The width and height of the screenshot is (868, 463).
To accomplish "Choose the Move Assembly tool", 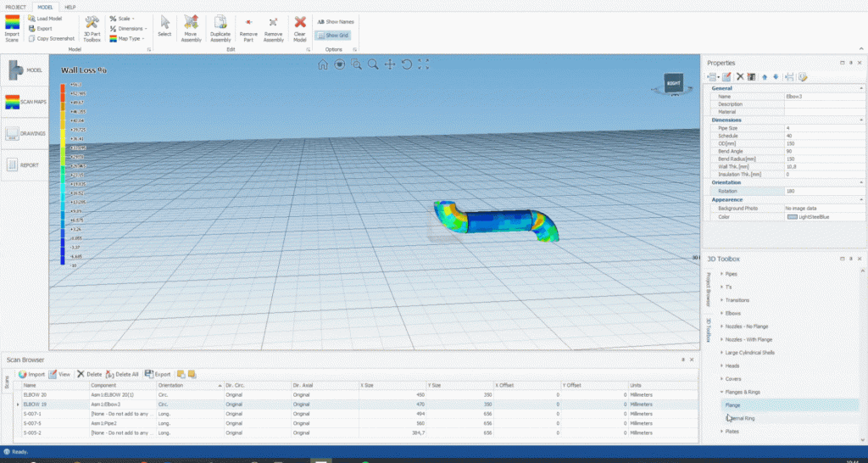I will 192,29.
